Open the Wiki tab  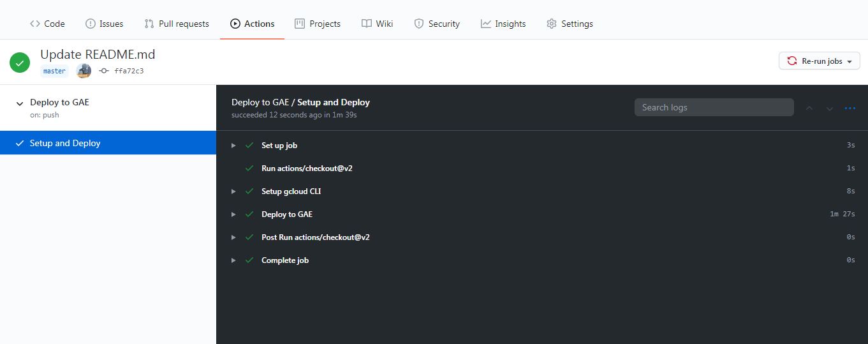point(377,24)
